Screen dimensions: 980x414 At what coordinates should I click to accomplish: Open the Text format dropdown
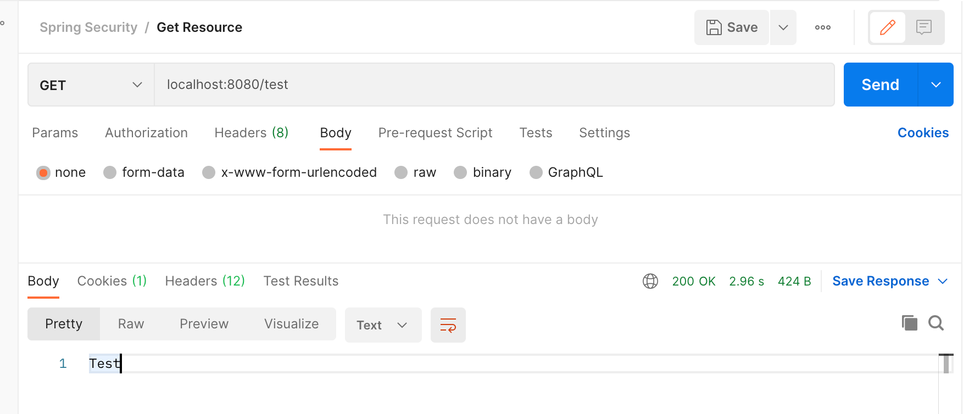(x=383, y=325)
